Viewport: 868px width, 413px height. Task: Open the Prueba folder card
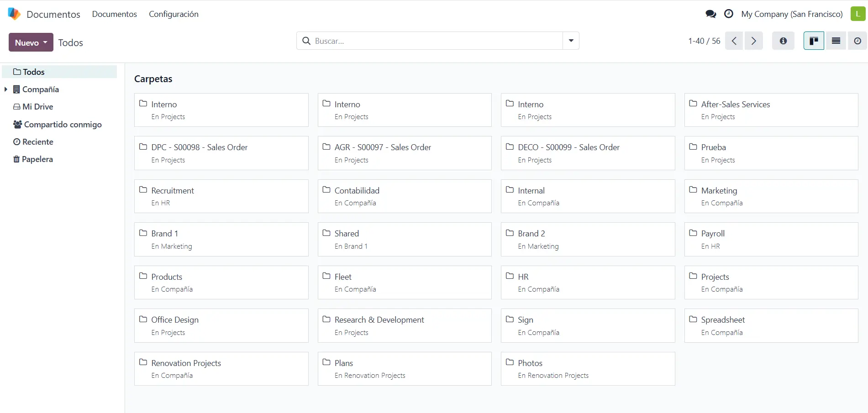(771, 153)
